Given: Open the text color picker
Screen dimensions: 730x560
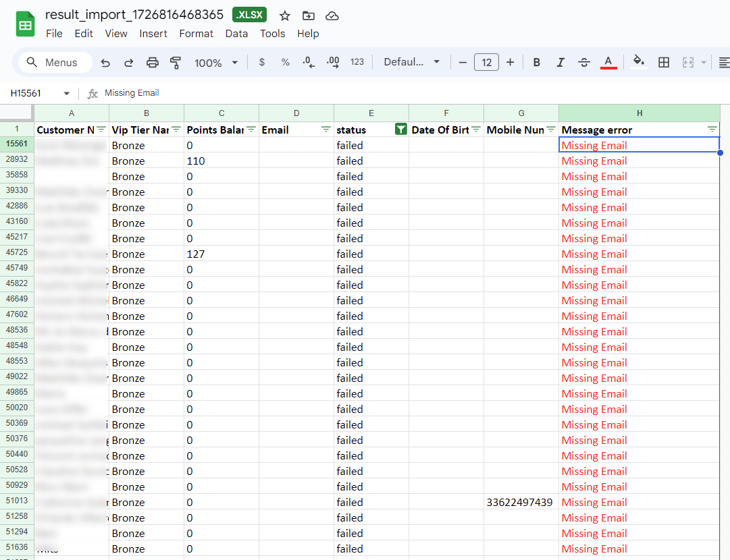Looking at the screenshot, I should 608,63.
